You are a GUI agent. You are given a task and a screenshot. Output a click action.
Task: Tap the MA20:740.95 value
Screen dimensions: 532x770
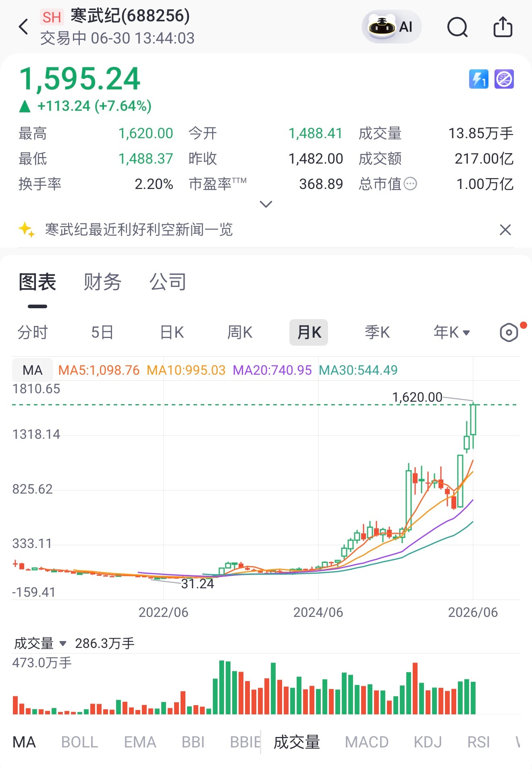click(272, 370)
